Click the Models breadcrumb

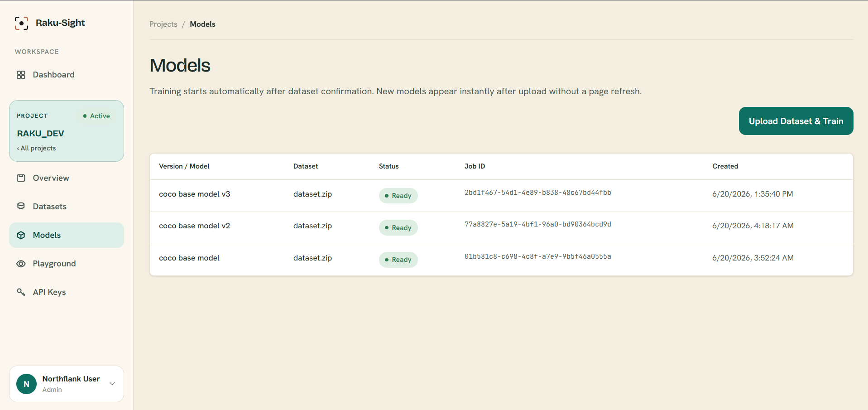202,24
